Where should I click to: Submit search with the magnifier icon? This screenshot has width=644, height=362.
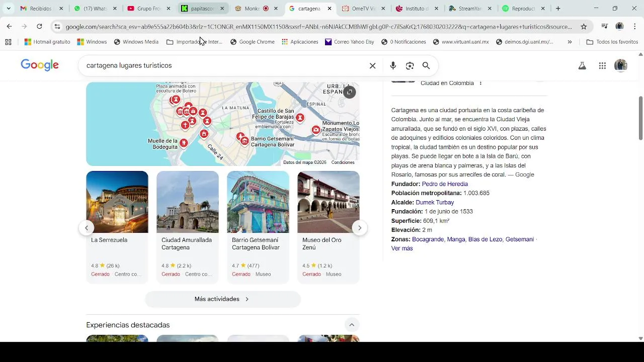click(x=426, y=65)
